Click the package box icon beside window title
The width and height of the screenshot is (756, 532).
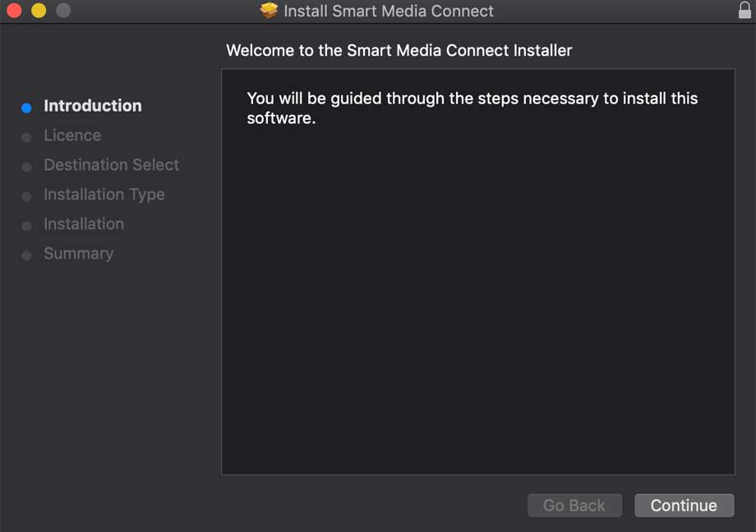point(269,10)
